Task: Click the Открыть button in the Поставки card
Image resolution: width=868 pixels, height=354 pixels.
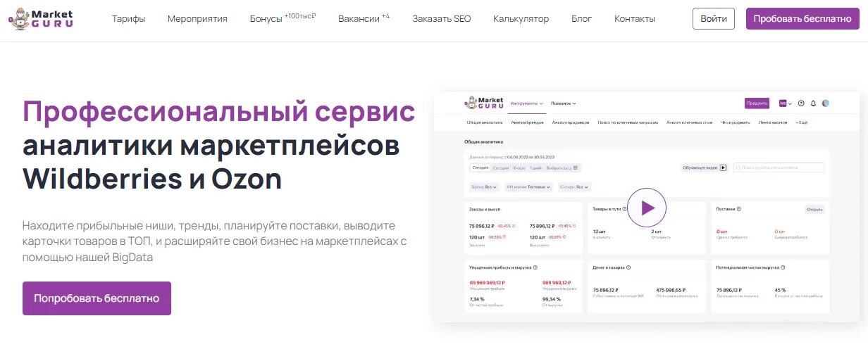Action: (814, 210)
